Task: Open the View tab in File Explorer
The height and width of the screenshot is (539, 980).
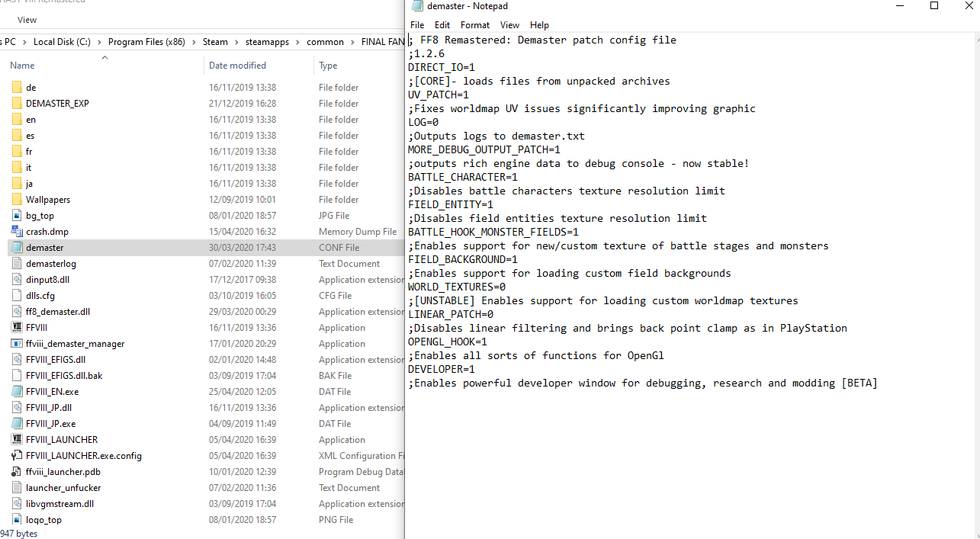Action: 27,20
